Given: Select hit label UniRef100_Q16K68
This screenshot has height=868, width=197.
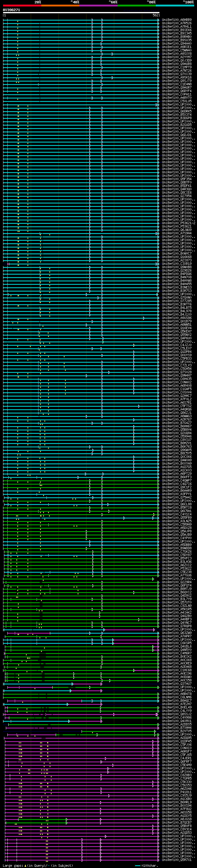Looking at the screenshot, I should point(177,257).
